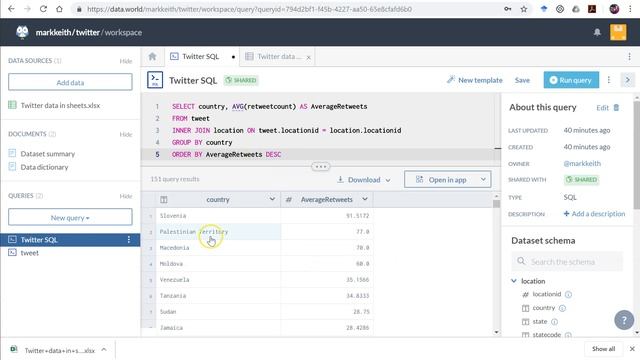Open the country column dropdown
Viewport: 640px width, 360px height.
coord(272,199)
